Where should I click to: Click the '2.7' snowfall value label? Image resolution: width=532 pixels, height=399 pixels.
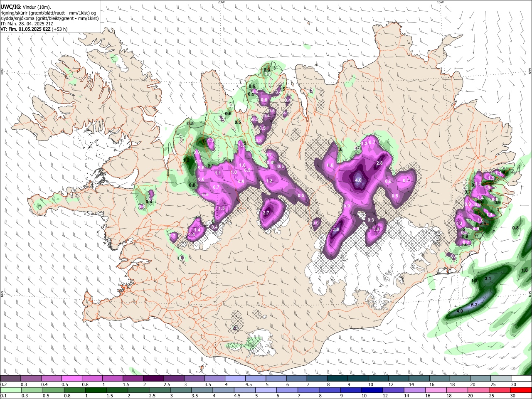coord(267,213)
